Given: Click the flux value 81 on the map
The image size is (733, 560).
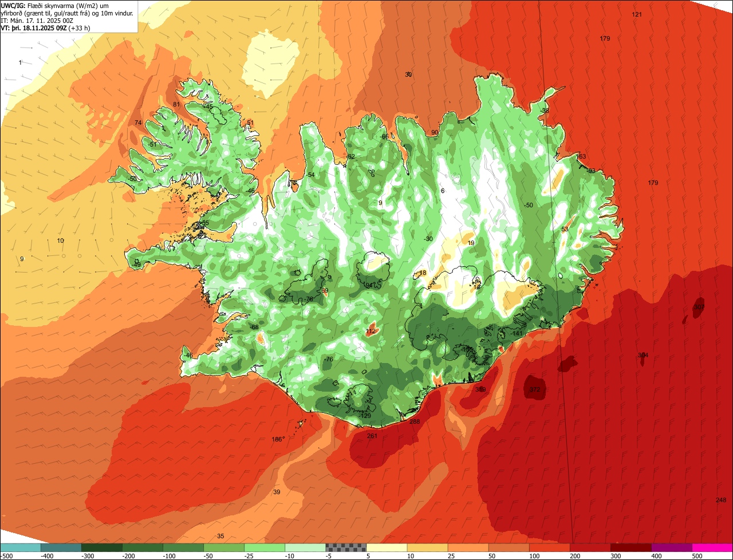Looking at the screenshot, I should point(176,104).
